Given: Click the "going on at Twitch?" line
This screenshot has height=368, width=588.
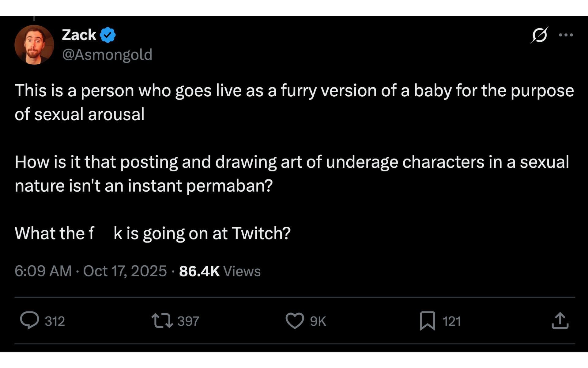Looking at the screenshot, I should (202, 233).
